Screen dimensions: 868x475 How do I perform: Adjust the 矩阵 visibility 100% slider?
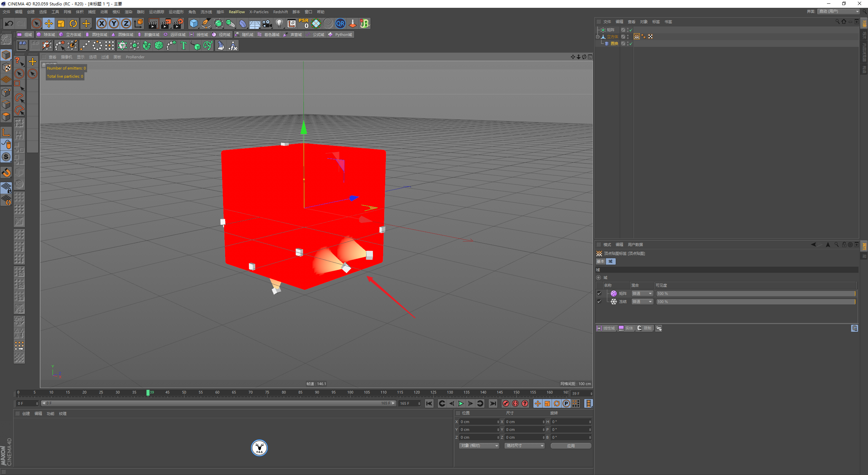[x=756, y=293]
